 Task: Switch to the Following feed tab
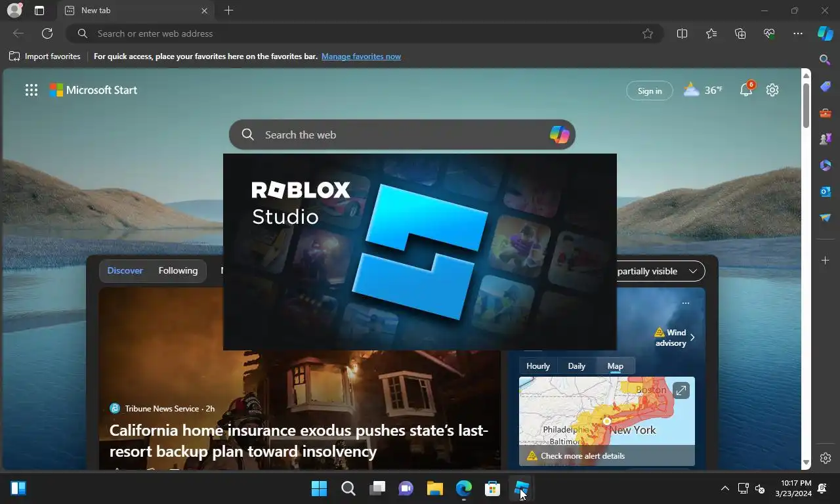(x=178, y=271)
